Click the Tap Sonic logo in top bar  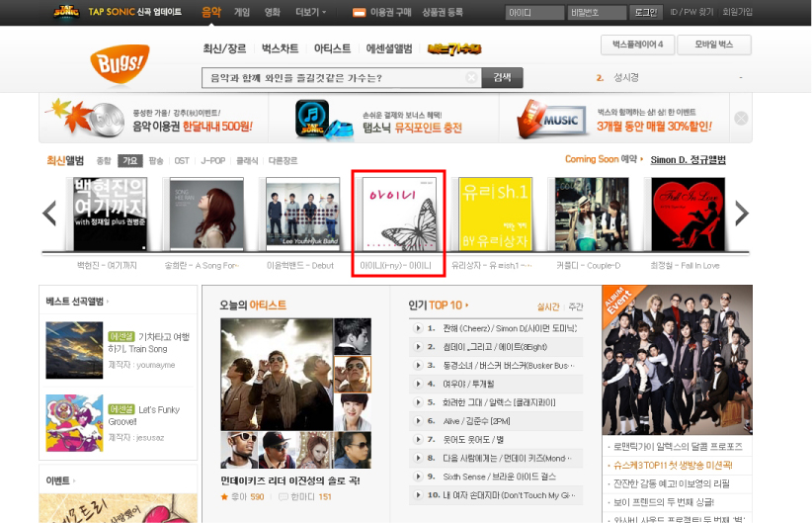[67, 12]
